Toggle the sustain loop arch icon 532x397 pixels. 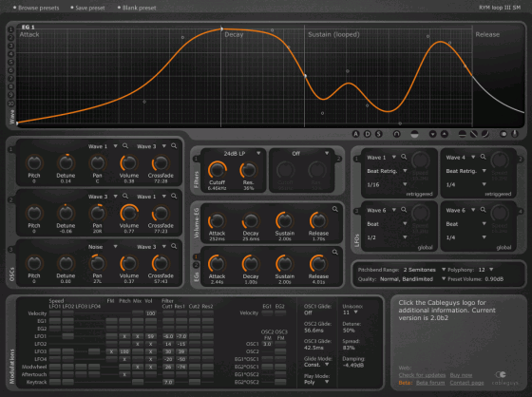click(396, 134)
